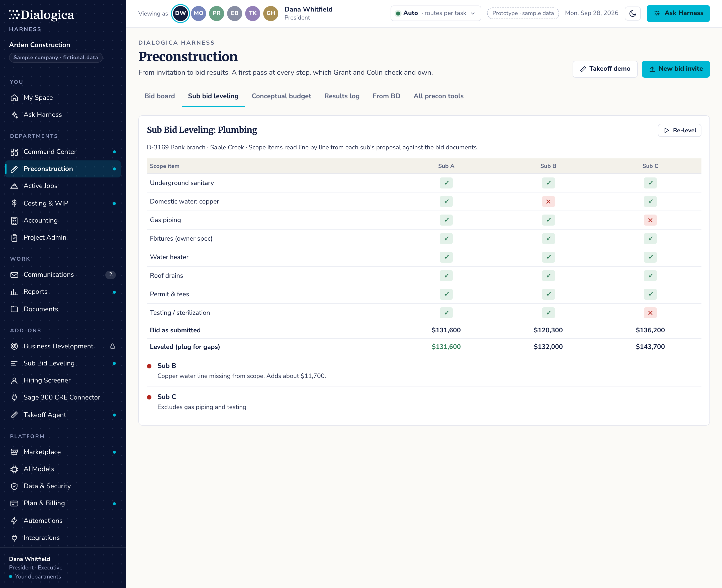Click the Re-level button

(679, 130)
